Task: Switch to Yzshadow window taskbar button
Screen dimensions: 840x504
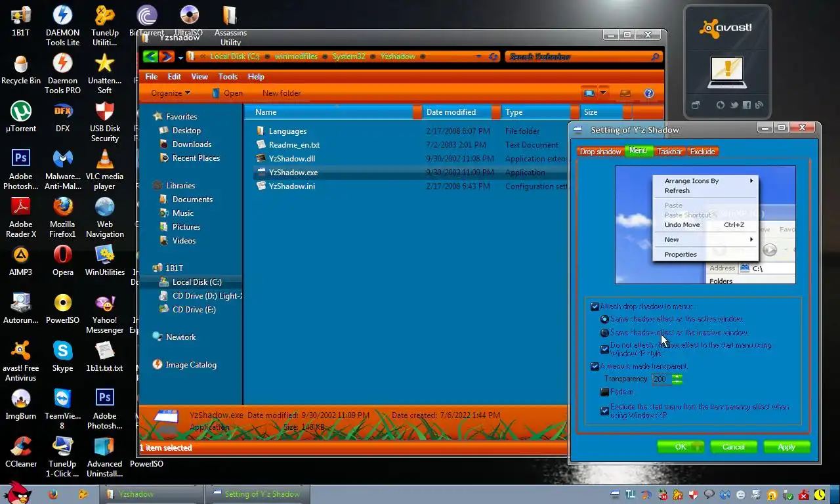Action: click(x=152, y=494)
